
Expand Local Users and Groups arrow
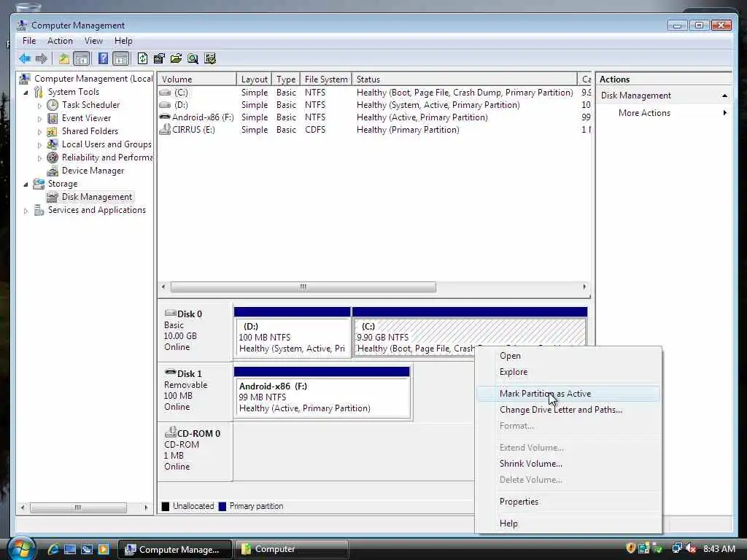[39, 145]
